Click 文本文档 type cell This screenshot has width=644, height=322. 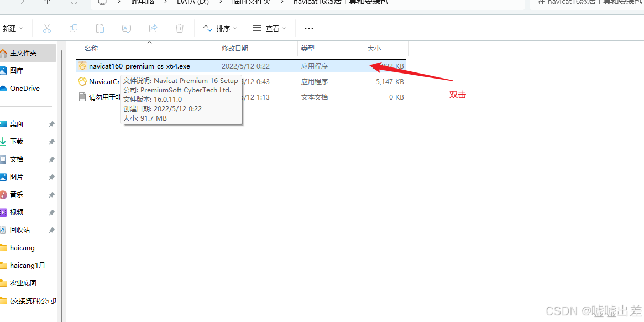[315, 97]
